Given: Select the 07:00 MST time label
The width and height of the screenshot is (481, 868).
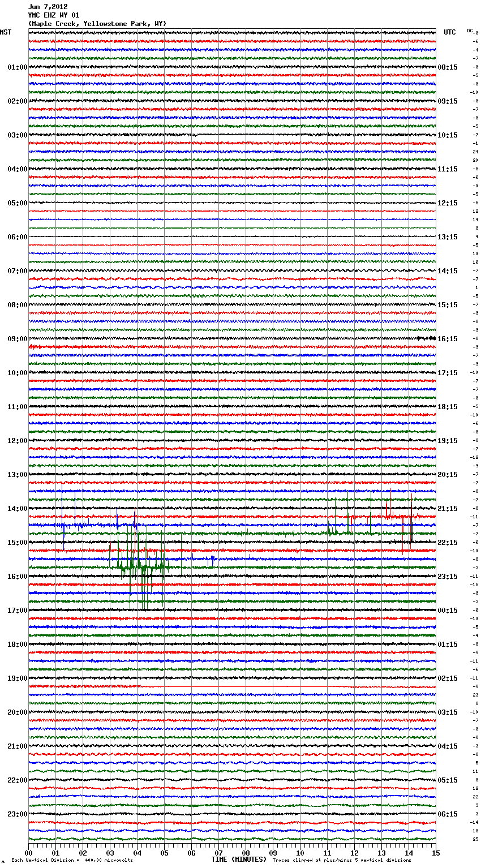Looking at the screenshot, I should (x=18, y=271).
